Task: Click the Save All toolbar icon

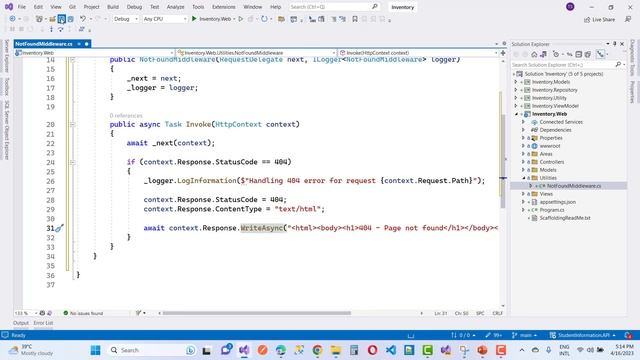Action: [71, 19]
